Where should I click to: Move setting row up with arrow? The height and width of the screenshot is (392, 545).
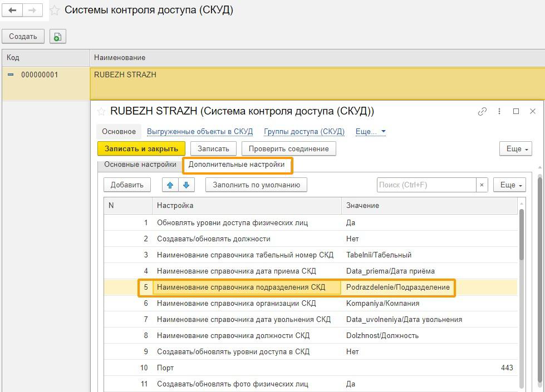[170, 185]
